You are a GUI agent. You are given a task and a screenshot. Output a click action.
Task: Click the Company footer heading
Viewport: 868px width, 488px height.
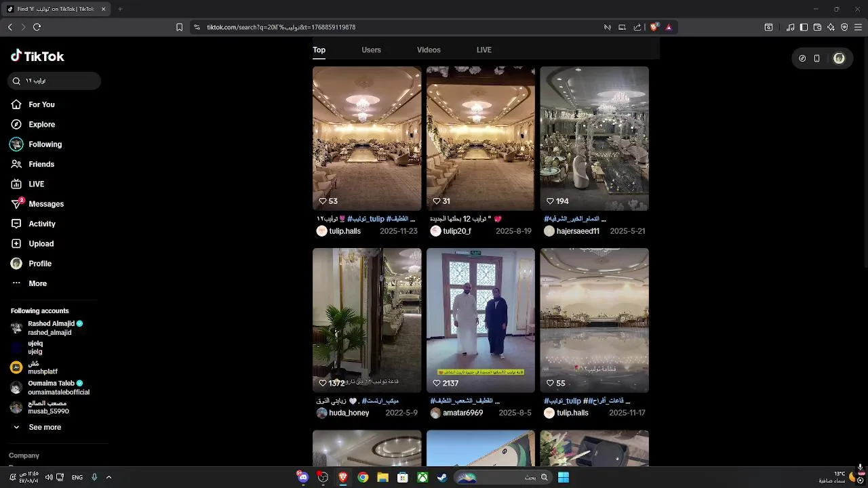pos(24,455)
